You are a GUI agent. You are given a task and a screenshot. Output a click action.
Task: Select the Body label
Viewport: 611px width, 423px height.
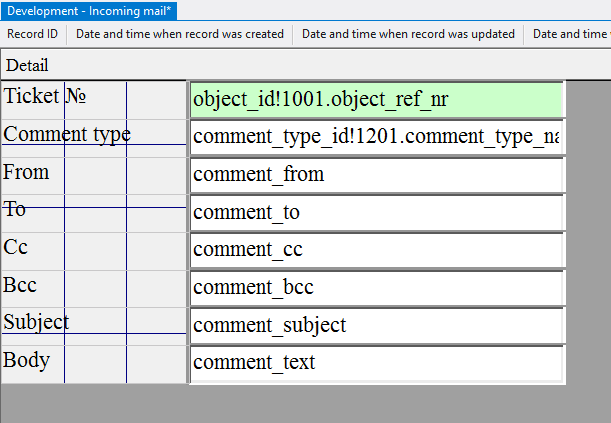pyautogui.click(x=26, y=360)
